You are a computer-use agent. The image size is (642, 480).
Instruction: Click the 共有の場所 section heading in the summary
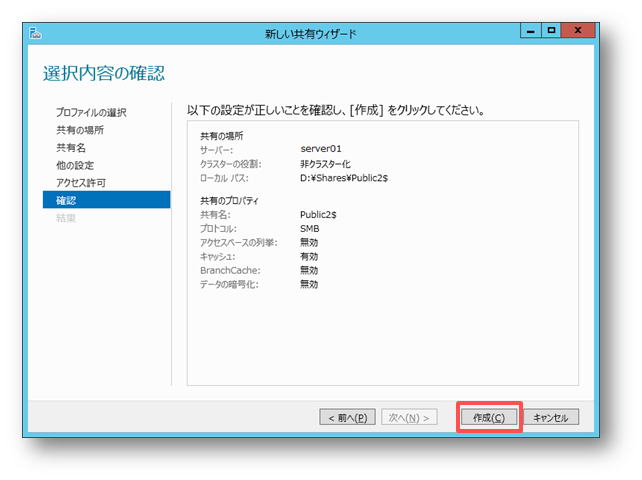pyautogui.click(x=222, y=136)
